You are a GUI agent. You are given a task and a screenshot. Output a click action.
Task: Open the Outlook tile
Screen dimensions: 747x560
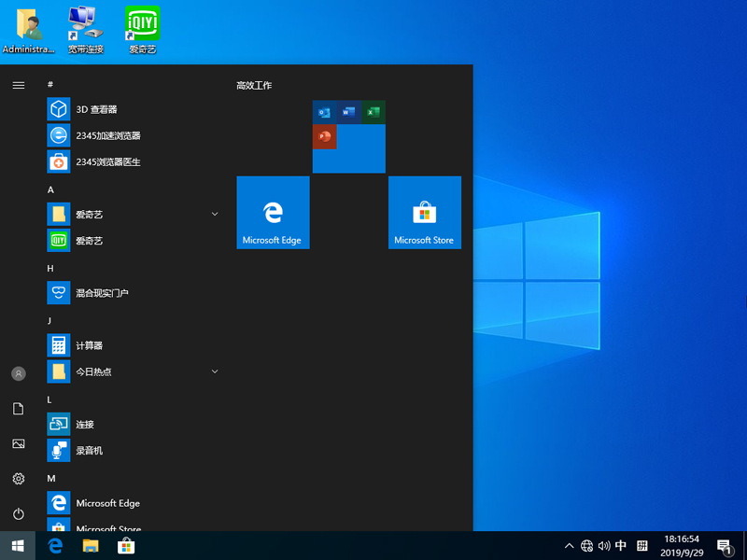[x=324, y=111]
